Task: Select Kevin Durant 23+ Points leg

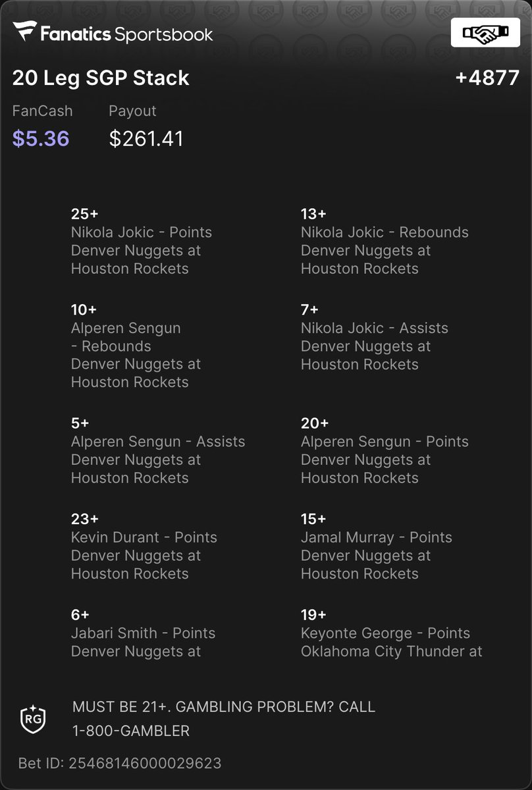Action: tap(144, 546)
